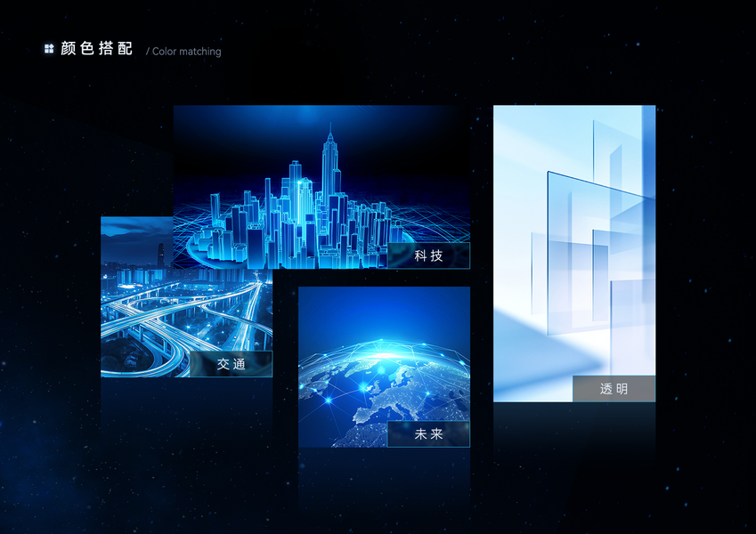Image resolution: width=756 pixels, height=534 pixels.
Task: Open the transparent glass panels image
Action: pyautogui.click(x=574, y=254)
